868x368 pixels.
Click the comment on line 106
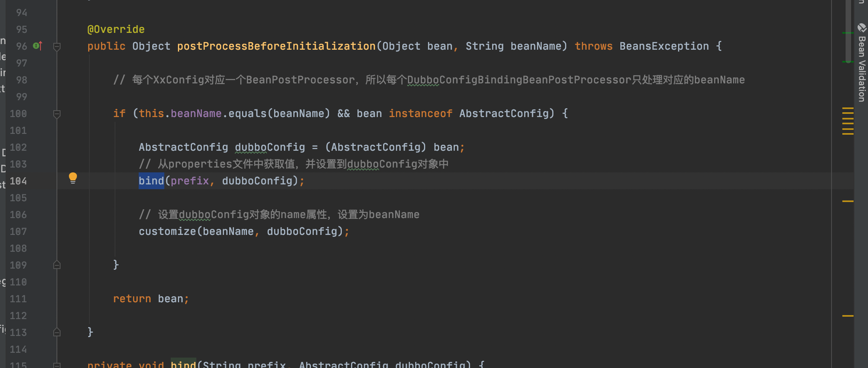pos(279,214)
